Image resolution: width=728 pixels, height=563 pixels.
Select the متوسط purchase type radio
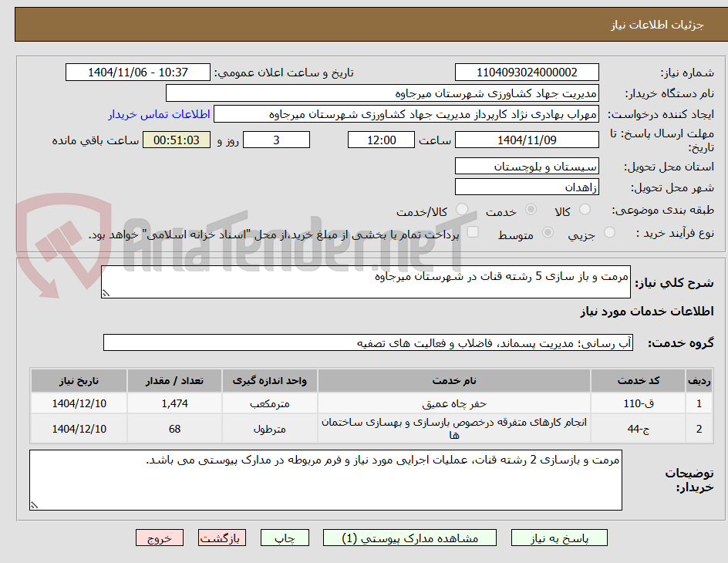tap(548, 233)
